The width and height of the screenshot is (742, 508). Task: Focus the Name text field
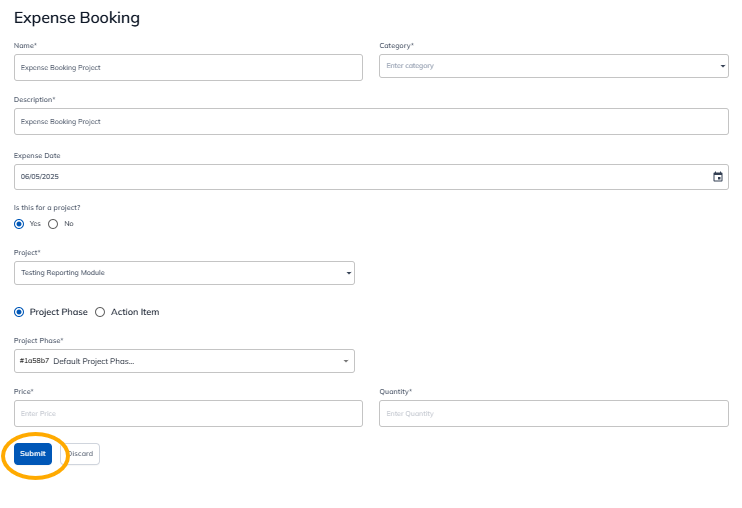click(x=188, y=67)
